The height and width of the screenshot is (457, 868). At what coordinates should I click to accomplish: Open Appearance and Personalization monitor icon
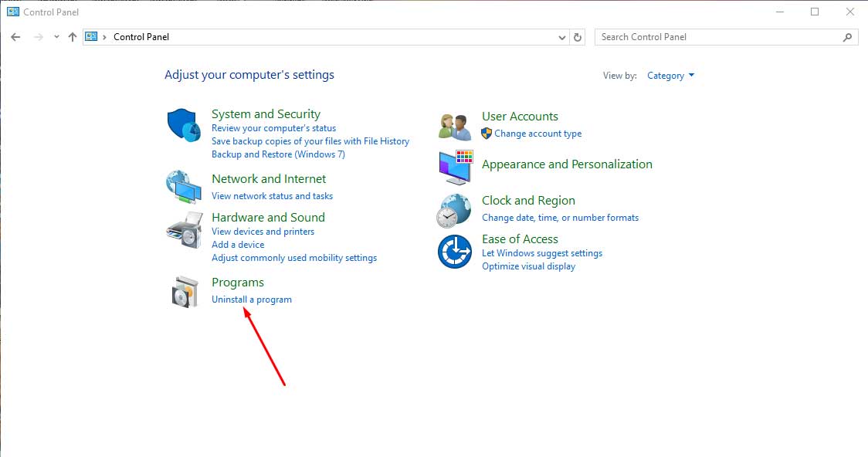[x=455, y=167]
